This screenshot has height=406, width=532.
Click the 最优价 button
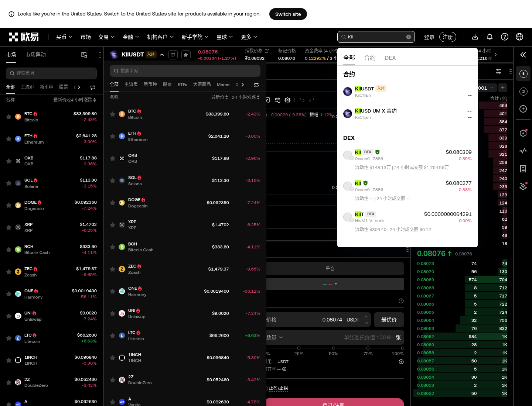coord(389,320)
